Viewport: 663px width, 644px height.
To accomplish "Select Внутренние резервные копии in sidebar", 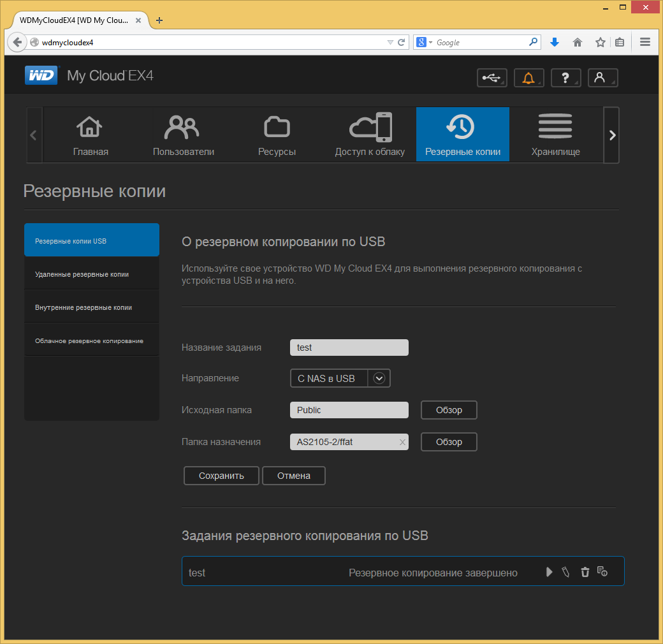I will coord(92,307).
